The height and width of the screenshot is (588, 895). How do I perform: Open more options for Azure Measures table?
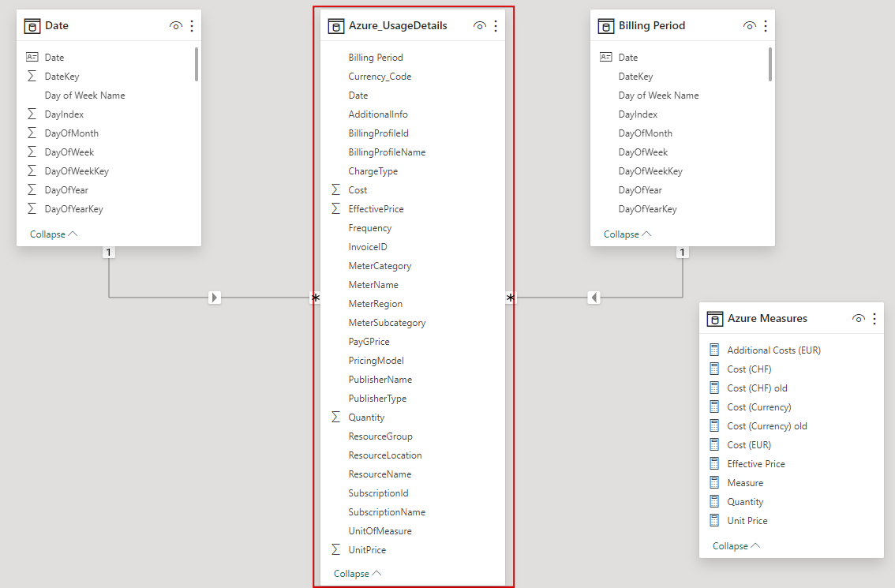874,319
